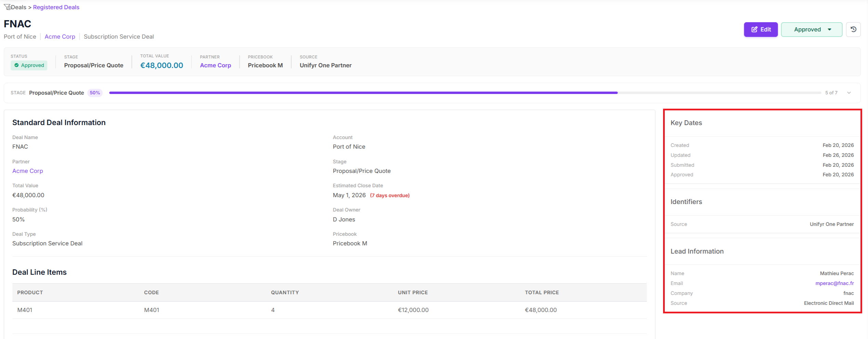This screenshot has width=868, height=339.
Task: Click 'FNAC' under Deal Name field
Action: [20, 147]
